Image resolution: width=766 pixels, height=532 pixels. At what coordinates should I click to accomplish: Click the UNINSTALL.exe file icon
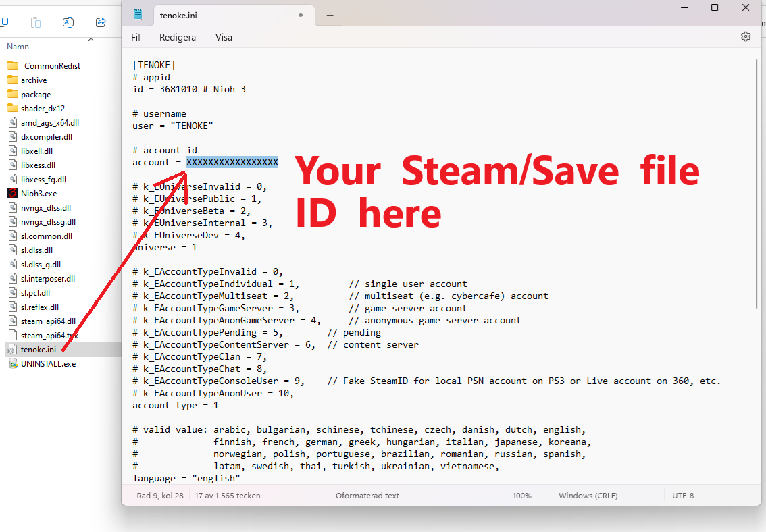click(13, 364)
